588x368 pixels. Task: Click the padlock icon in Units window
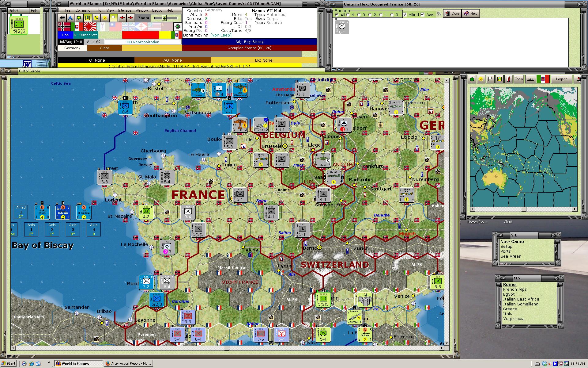click(x=439, y=14)
